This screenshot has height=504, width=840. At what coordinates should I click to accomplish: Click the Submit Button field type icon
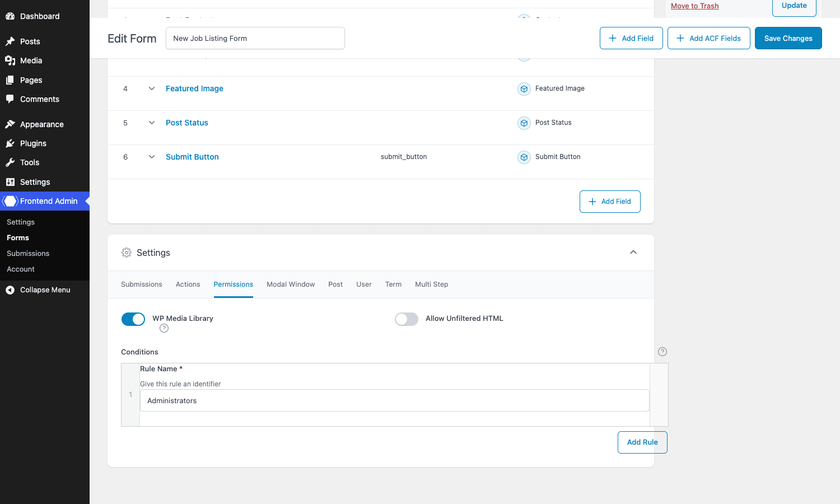(524, 157)
